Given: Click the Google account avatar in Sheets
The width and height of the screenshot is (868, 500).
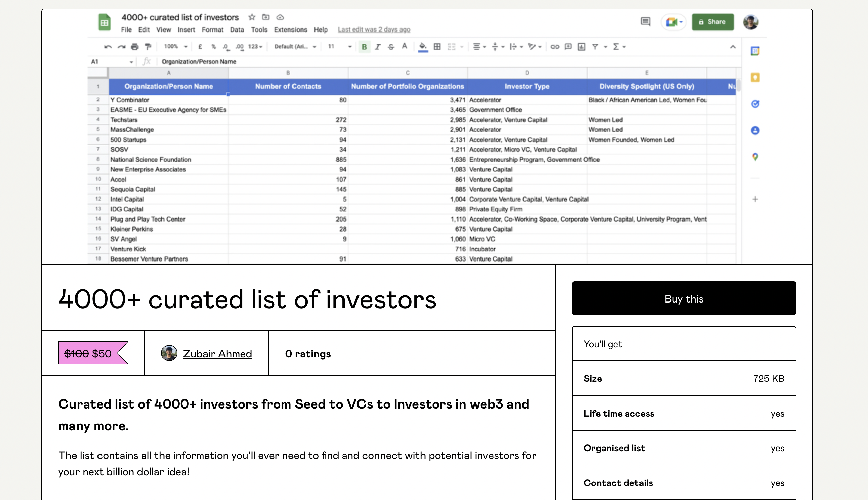Looking at the screenshot, I should click(x=750, y=22).
